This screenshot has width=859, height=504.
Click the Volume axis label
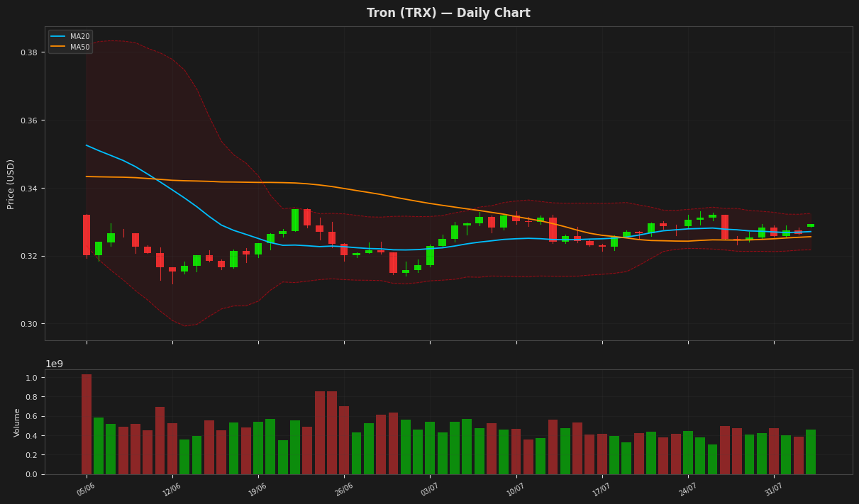point(18,422)
